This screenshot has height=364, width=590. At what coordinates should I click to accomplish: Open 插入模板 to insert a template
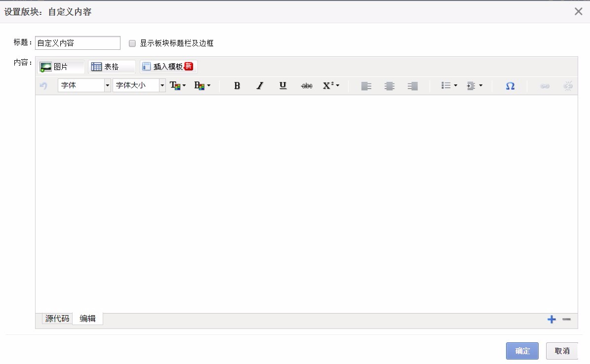[x=167, y=66]
